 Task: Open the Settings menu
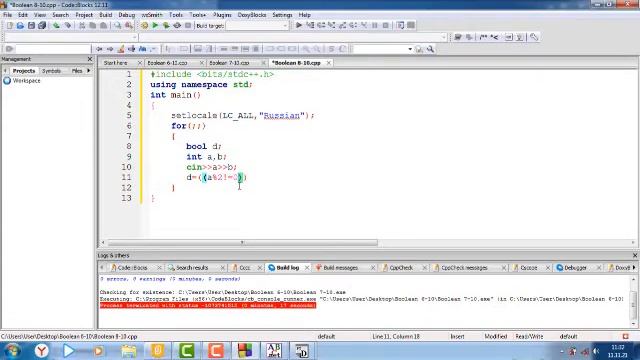(282, 15)
